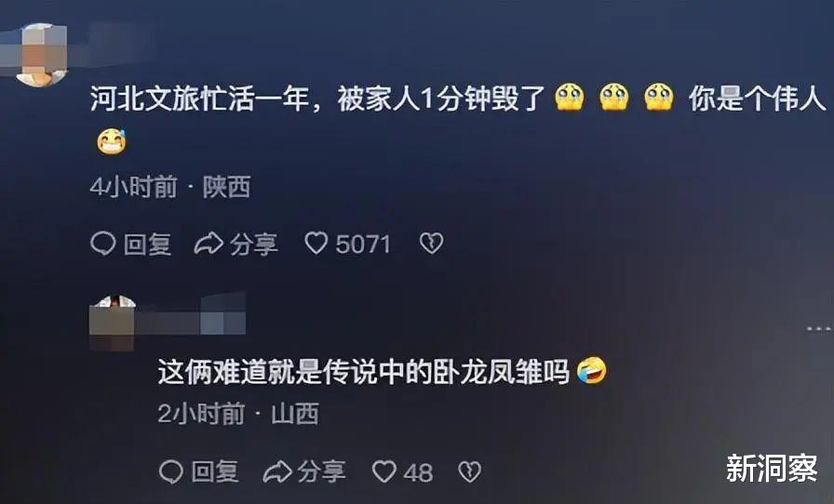Tap broken heart icon on 山西 reply
The image size is (834, 504).
[x=470, y=471]
